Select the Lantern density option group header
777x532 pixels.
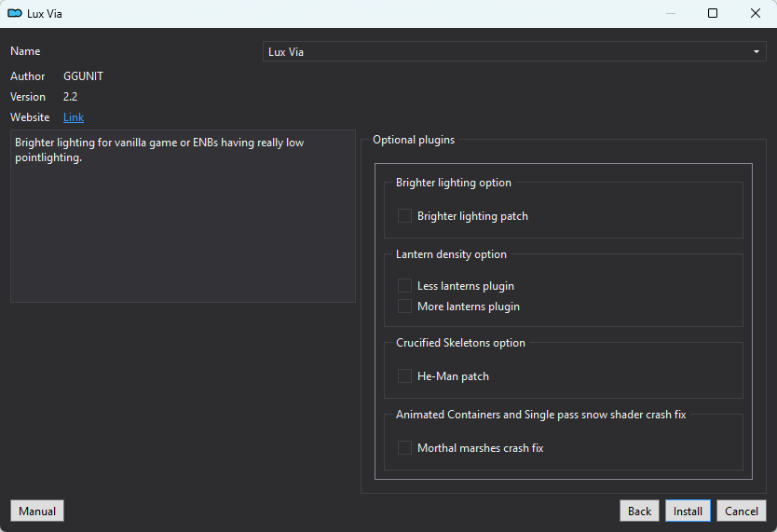click(451, 254)
